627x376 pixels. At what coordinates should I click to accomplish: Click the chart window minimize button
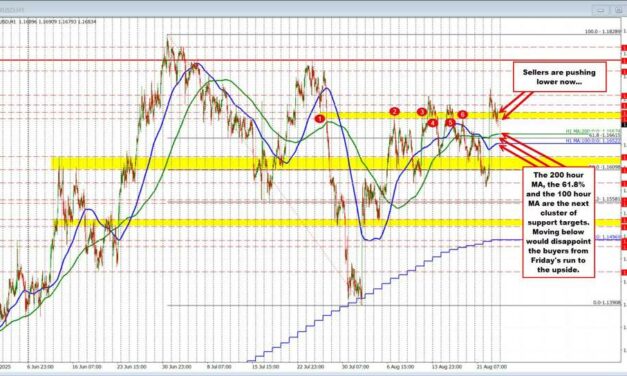[x=601, y=10]
